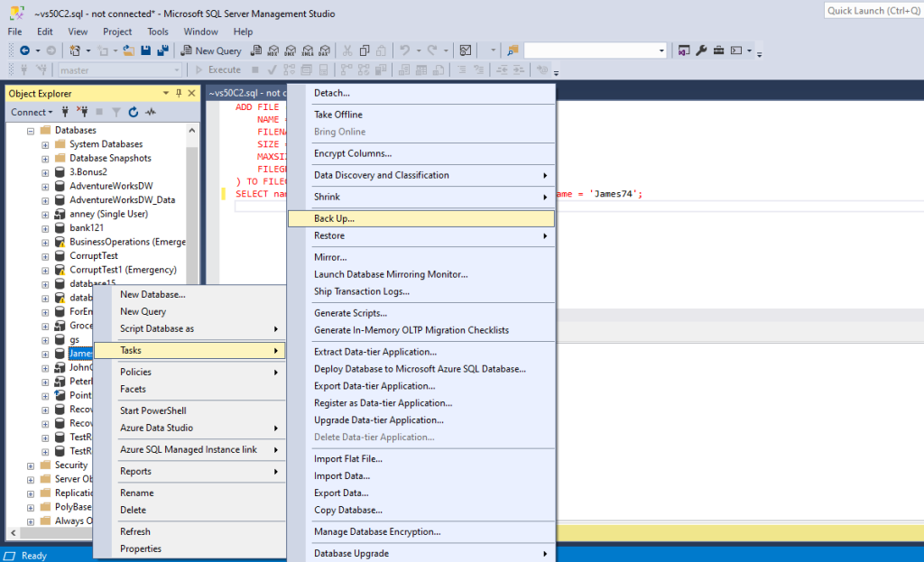Click the XMLA query icon
924x562 pixels.
[308, 51]
